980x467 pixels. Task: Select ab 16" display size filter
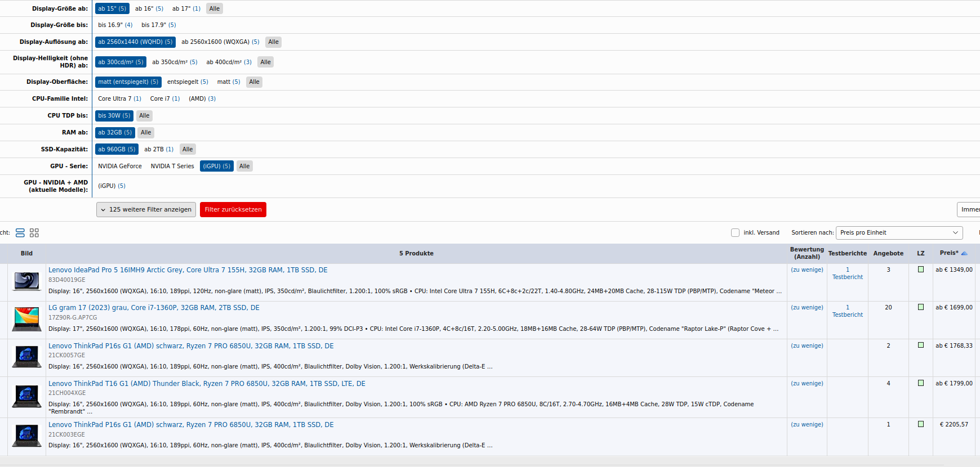[149, 8]
